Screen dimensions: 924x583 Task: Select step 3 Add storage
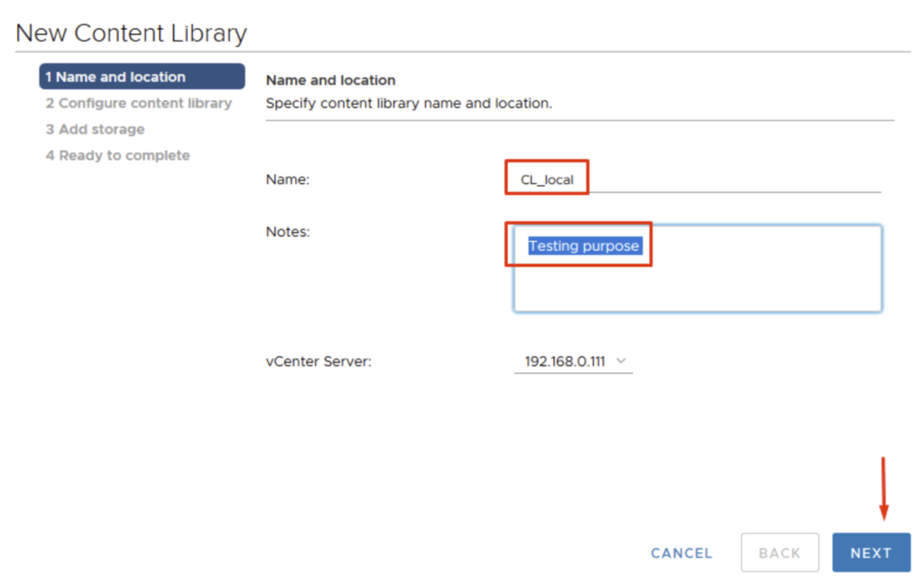pos(96,129)
